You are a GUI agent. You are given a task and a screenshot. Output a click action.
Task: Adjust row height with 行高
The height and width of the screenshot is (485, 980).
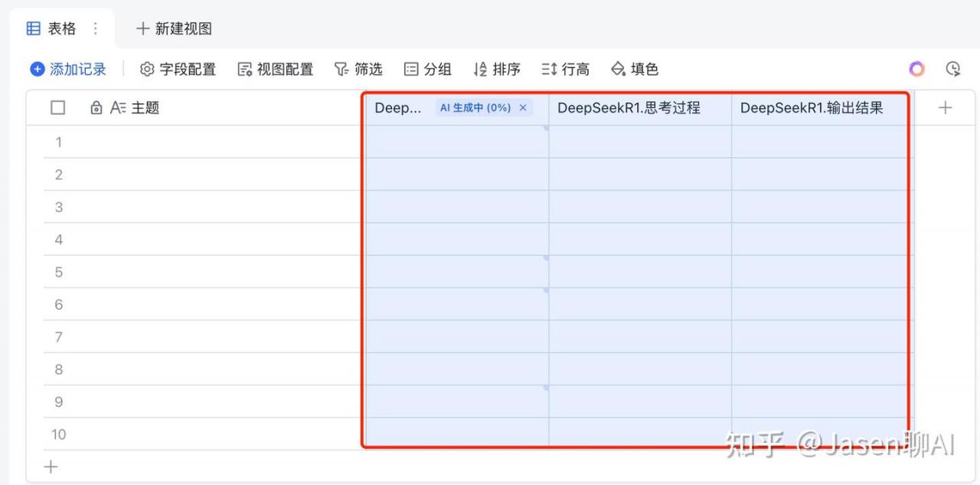point(566,69)
